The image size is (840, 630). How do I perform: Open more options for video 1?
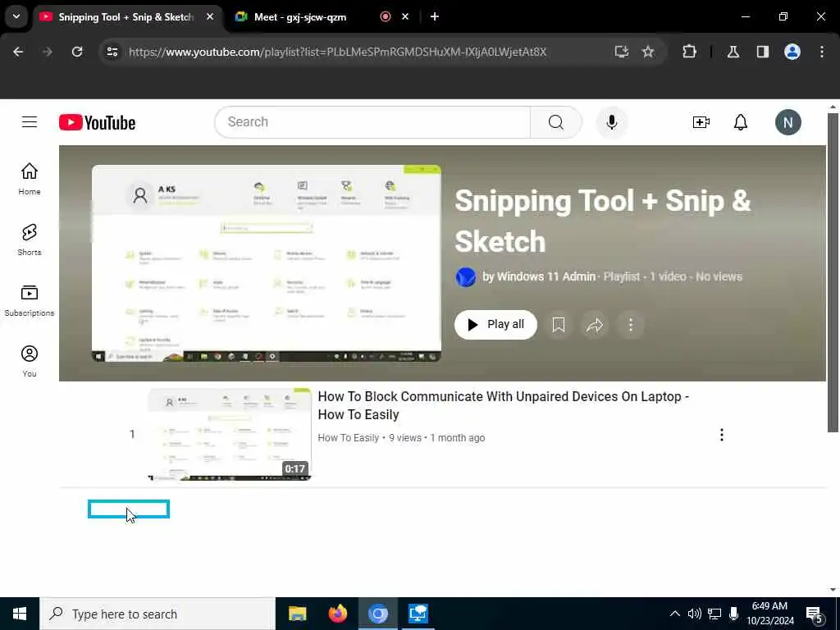point(722,435)
